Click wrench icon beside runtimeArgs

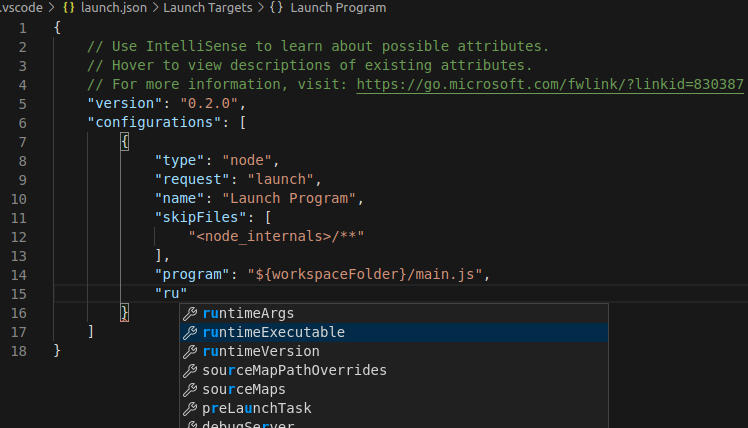[190, 313]
